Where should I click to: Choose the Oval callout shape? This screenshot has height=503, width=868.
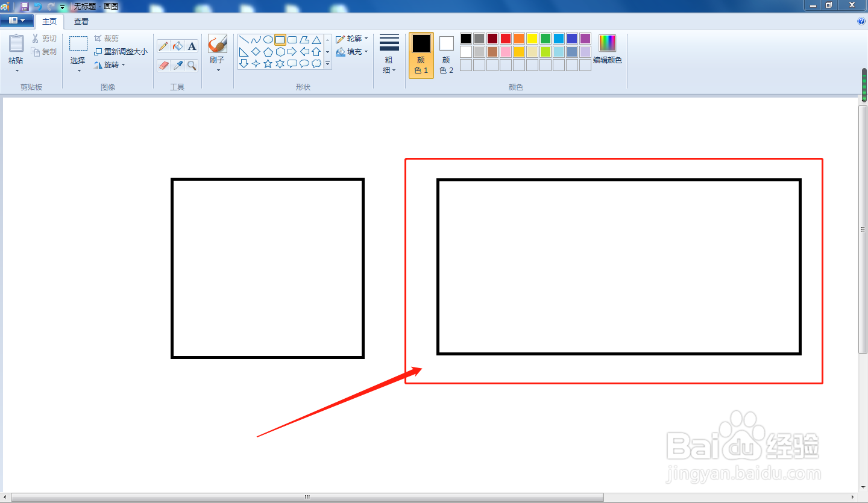[304, 63]
